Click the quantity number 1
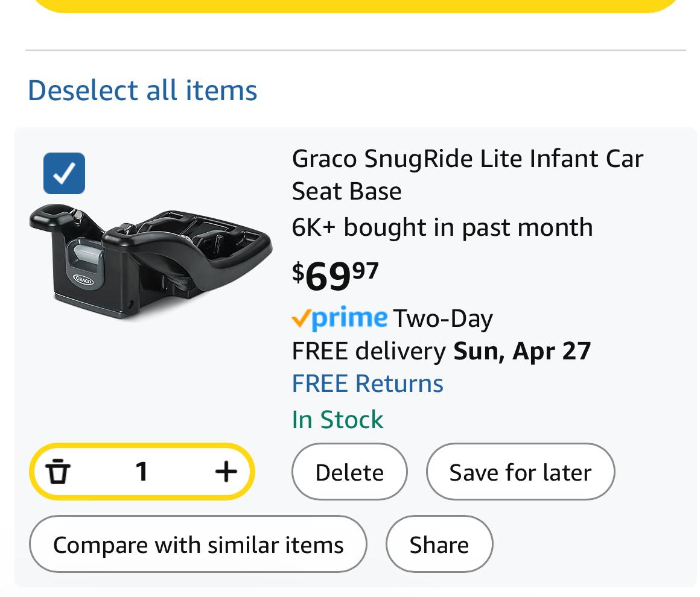The image size is (700, 597). [x=142, y=471]
